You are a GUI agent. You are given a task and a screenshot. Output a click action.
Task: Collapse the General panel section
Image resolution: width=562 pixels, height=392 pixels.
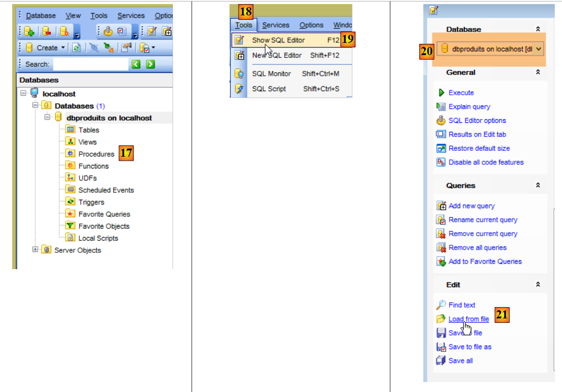click(538, 72)
